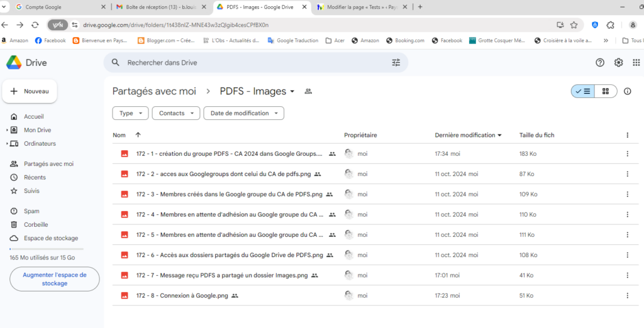Go to Corbeille in sidebar
Image resolution: width=644 pixels, height=328 pixels.
(36, 224)
